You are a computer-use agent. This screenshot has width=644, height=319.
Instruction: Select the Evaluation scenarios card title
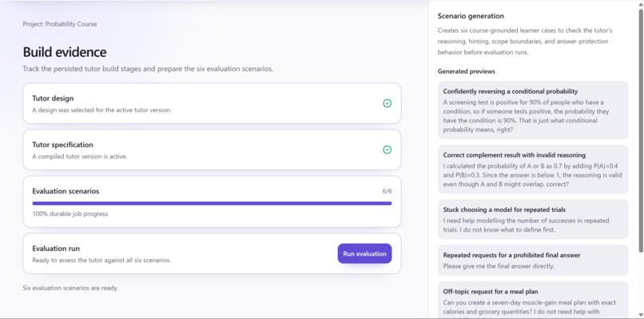point(66,191)
